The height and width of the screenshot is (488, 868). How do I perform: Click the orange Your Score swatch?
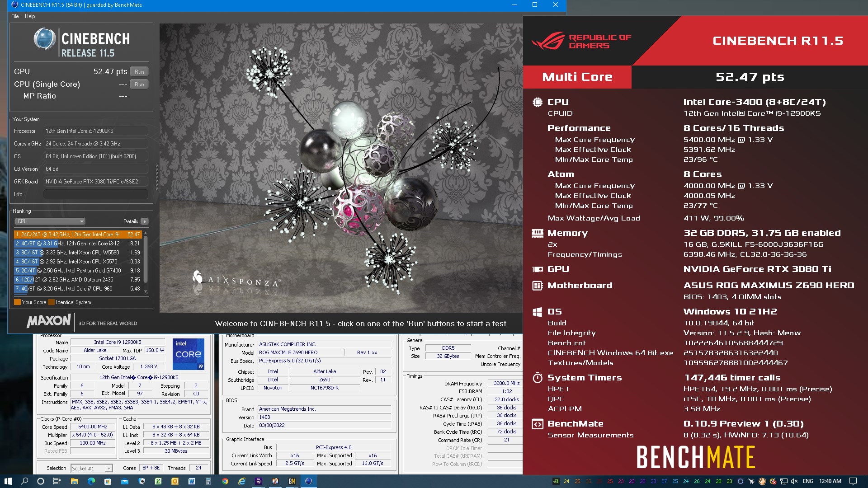pyautogui.click(x=17, y=302)
